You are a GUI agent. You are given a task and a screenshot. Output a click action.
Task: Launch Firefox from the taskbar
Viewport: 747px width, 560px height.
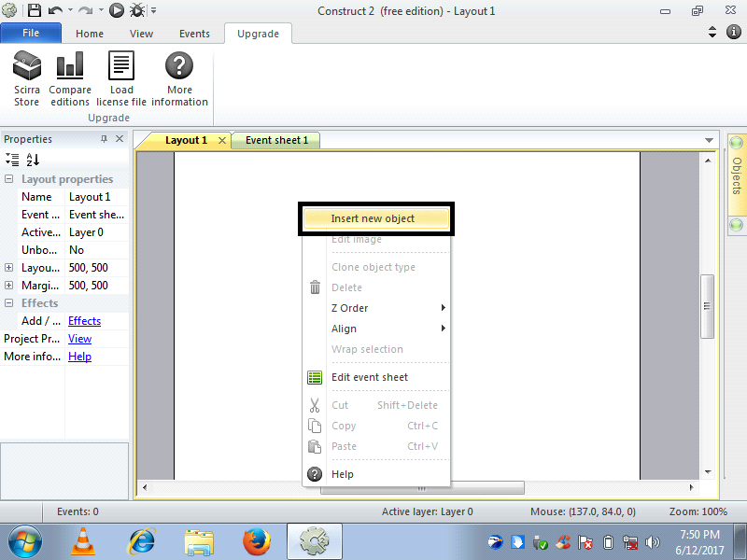pos(256,541)
